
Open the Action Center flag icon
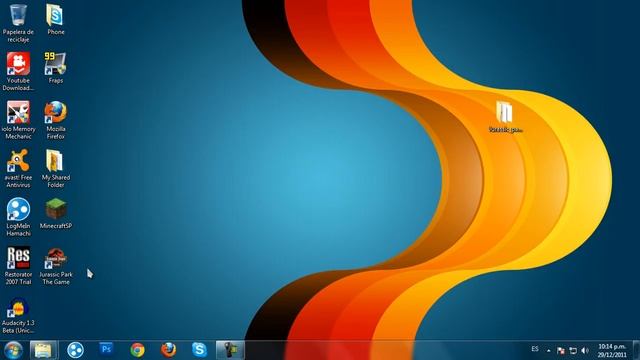pyautogui.click(x=561, y=351)
